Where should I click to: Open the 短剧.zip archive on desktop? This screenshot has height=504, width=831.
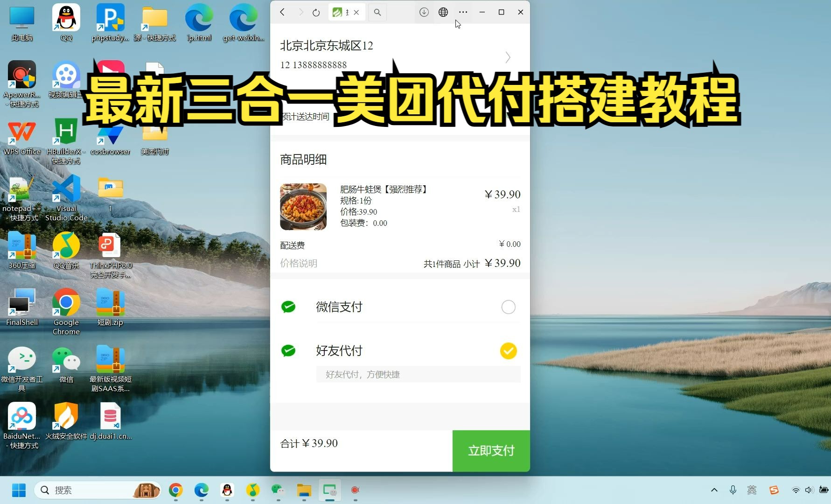pos(111,308)
